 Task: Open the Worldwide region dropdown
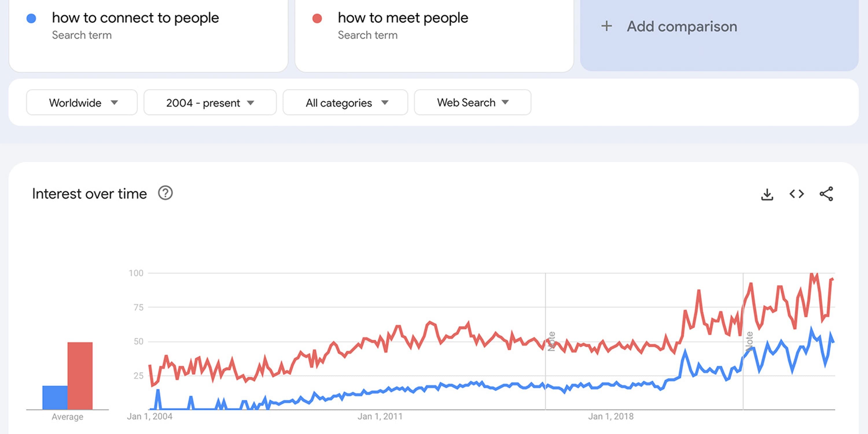(82, 102)
